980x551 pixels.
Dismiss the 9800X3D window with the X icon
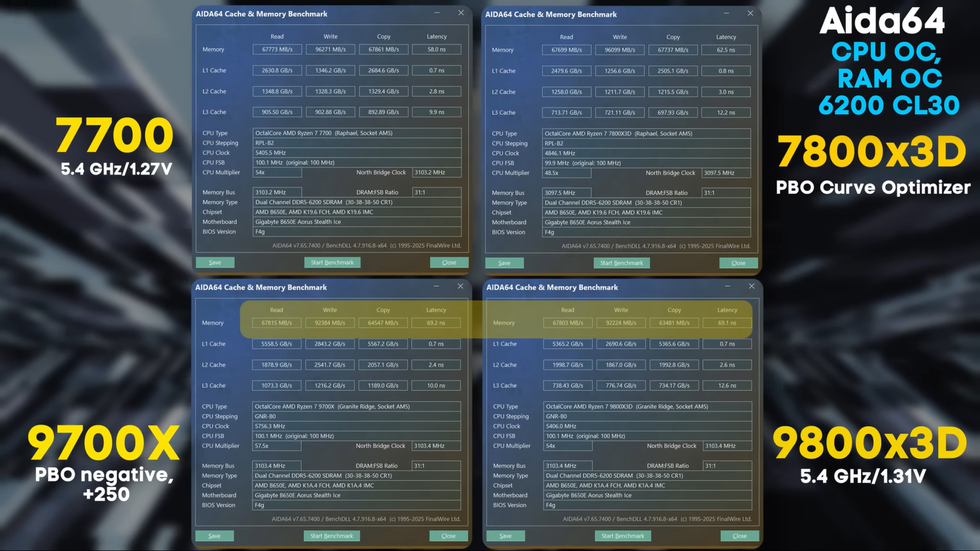tap(751, 286)
